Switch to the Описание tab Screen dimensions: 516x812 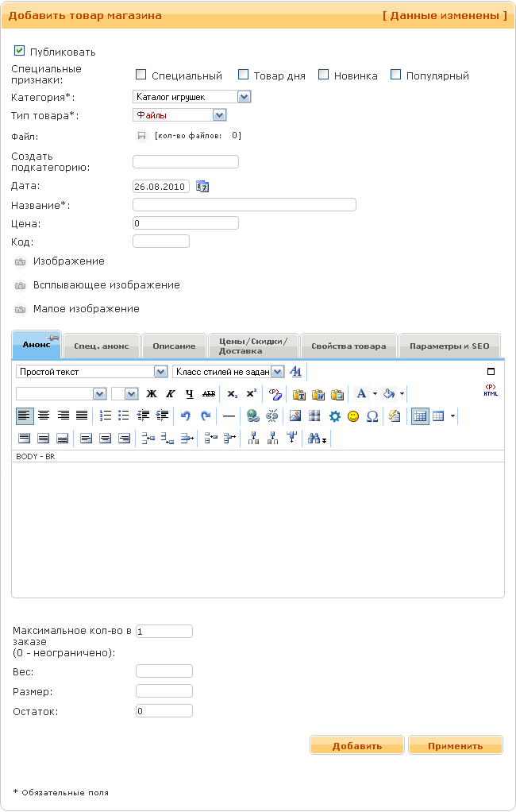174,346
